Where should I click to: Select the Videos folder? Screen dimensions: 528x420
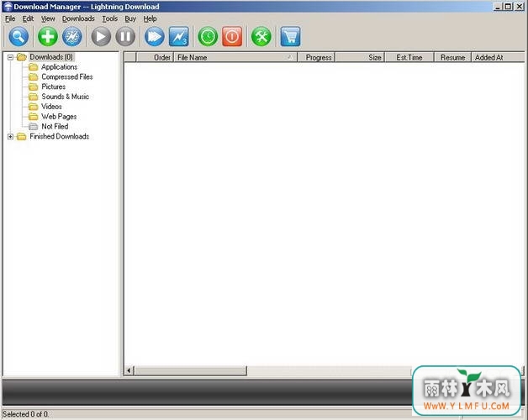point(51,107)
